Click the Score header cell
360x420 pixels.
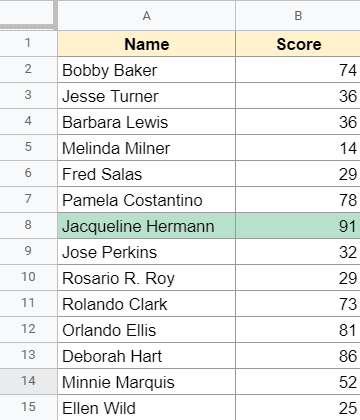298,44
